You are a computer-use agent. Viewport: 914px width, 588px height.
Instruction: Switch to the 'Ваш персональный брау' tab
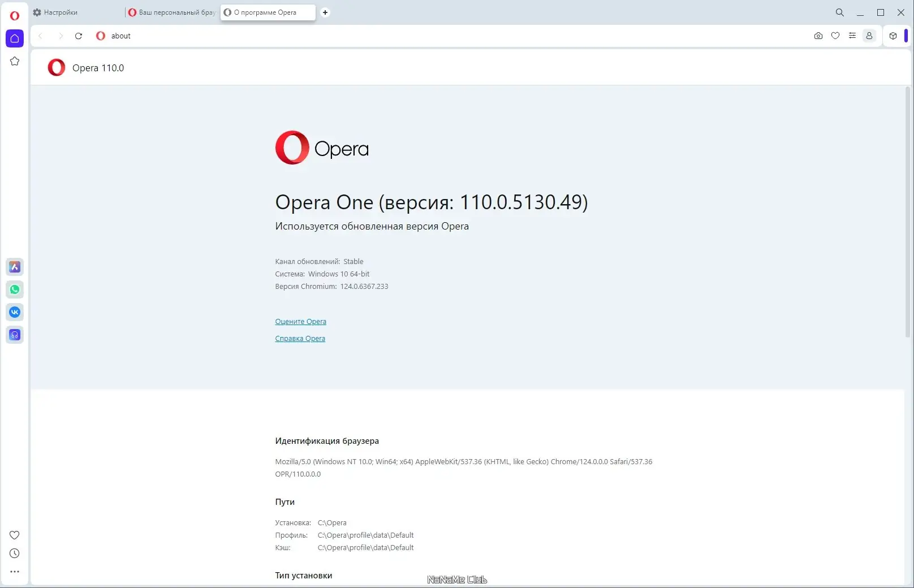(172, 12)
